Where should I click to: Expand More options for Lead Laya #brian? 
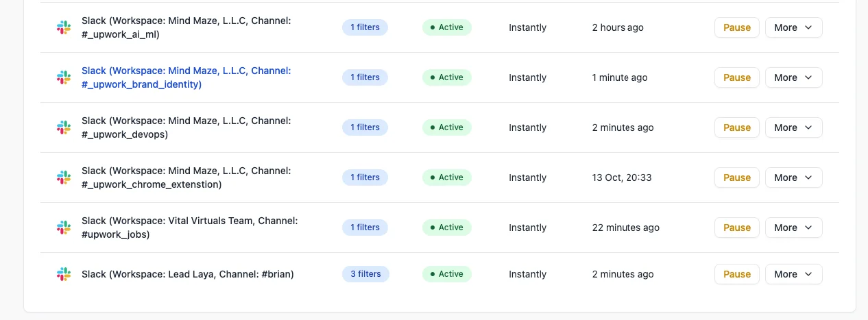[793, 274]
